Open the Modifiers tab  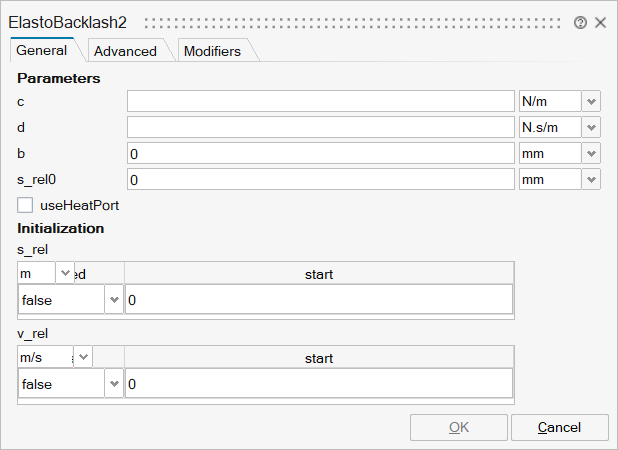pos(211,51)
